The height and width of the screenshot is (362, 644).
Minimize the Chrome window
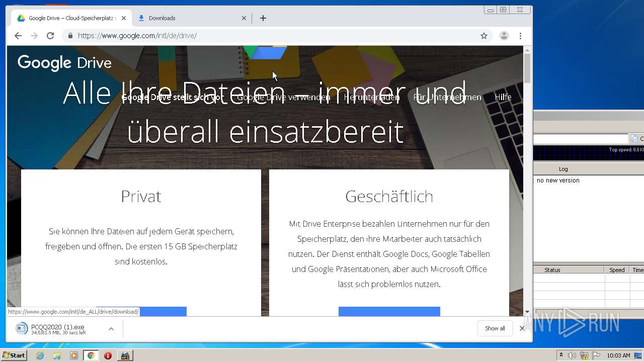tap(491, 10)
